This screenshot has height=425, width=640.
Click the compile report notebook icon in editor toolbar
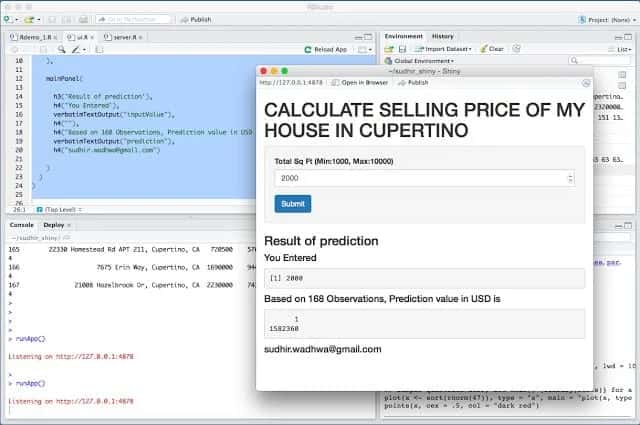[x=99, y=49]
